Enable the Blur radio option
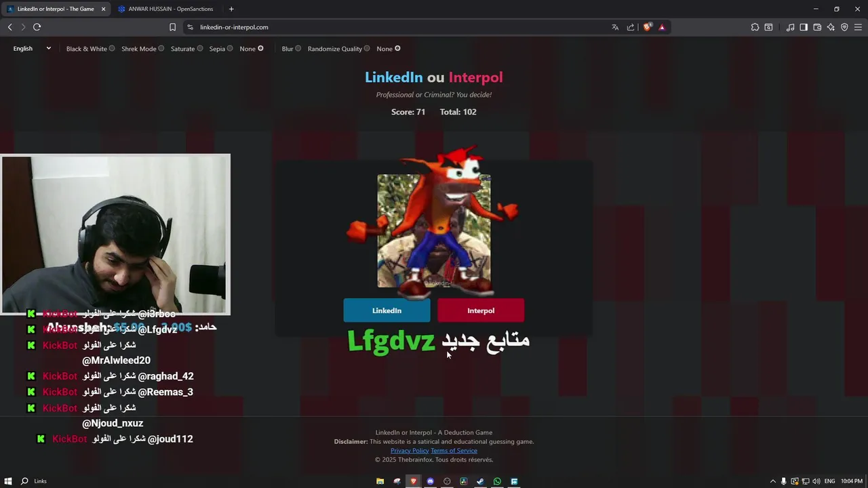 pos(298,48)
